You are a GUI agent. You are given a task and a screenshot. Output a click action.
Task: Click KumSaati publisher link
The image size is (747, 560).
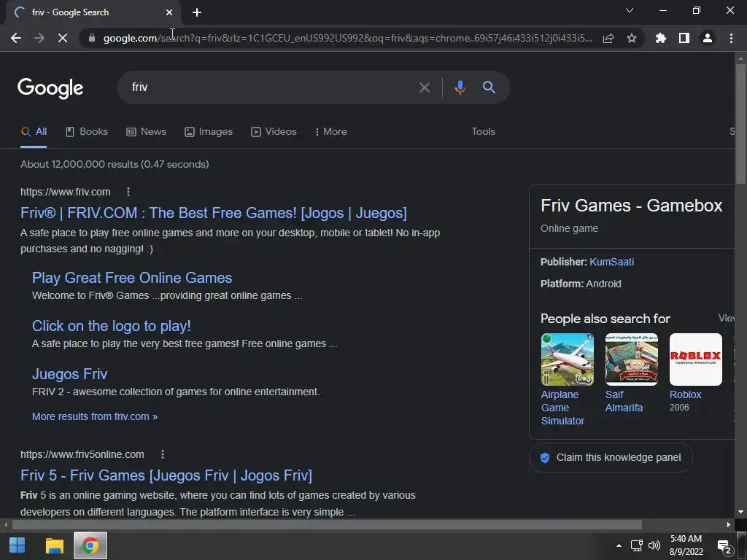612,262
